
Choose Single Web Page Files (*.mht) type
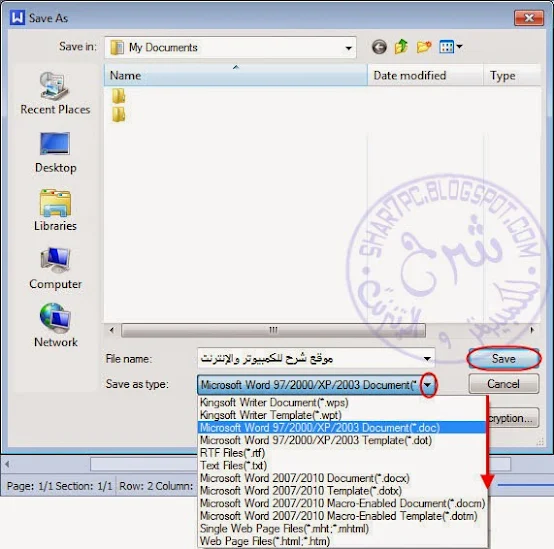click(x=342, y=529)
